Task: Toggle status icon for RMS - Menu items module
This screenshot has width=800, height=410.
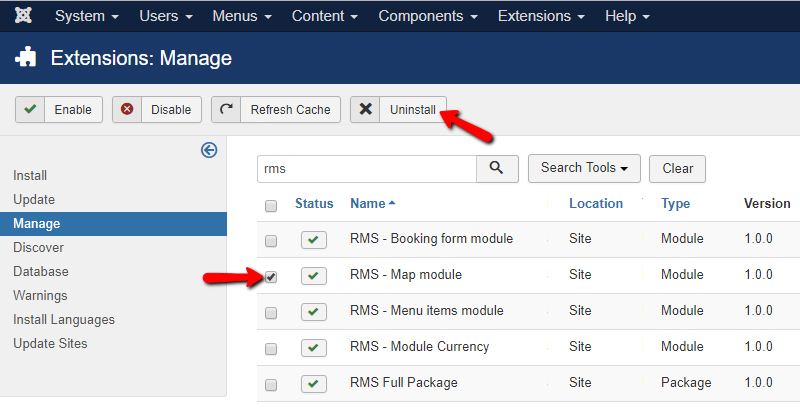Action: 314,312
